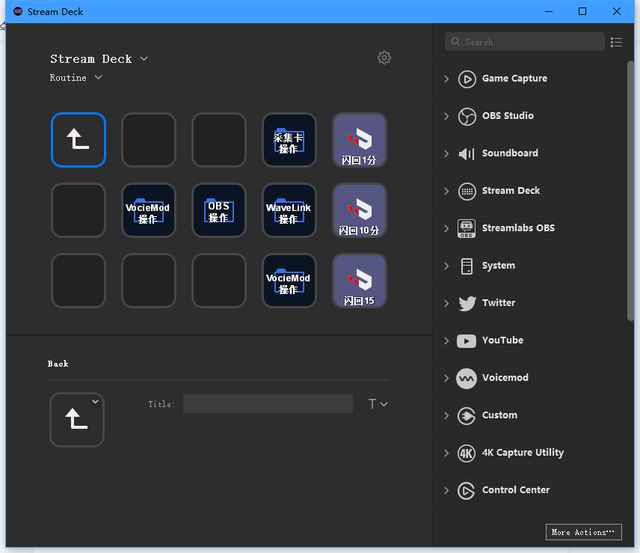Screen dimensions: 640x553
Task: Open VocieMod操作 folder key in bottom row
Action: (x=289, y=280)
